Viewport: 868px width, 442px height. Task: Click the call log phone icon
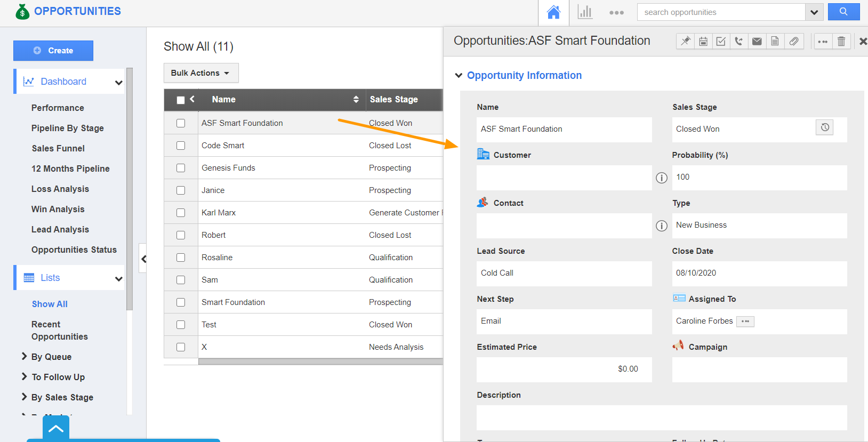[x=738, y=41]
